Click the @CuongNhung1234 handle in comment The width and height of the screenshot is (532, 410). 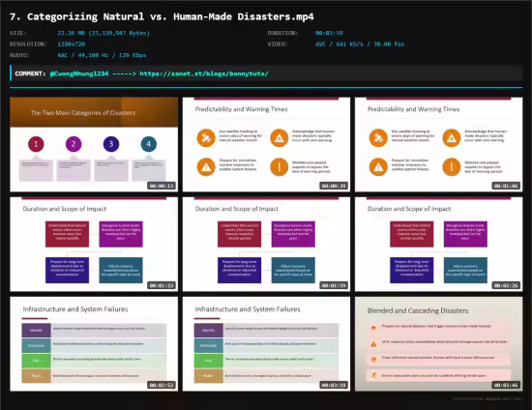[79, 73]
